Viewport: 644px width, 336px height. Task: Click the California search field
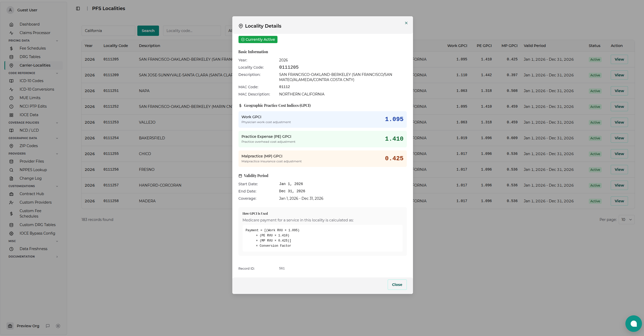point(108,31)
